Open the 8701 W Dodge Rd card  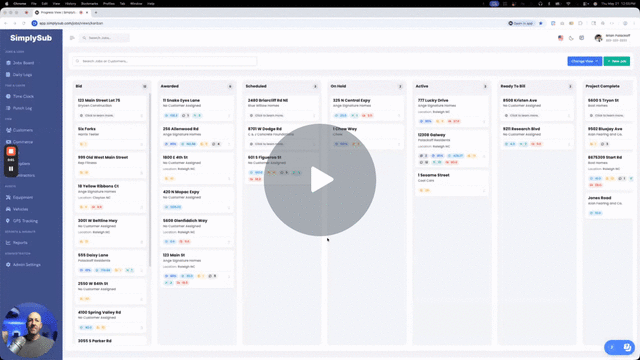282,136
